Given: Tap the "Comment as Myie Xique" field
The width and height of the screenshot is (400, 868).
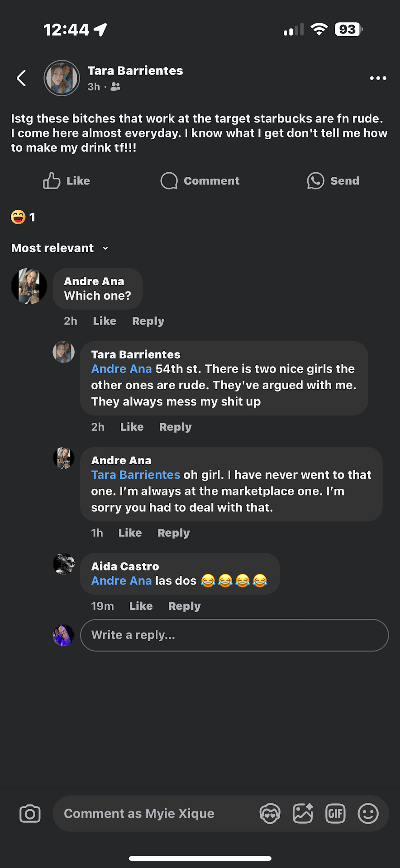Looking at the screenshot, I should click(154, 814).
